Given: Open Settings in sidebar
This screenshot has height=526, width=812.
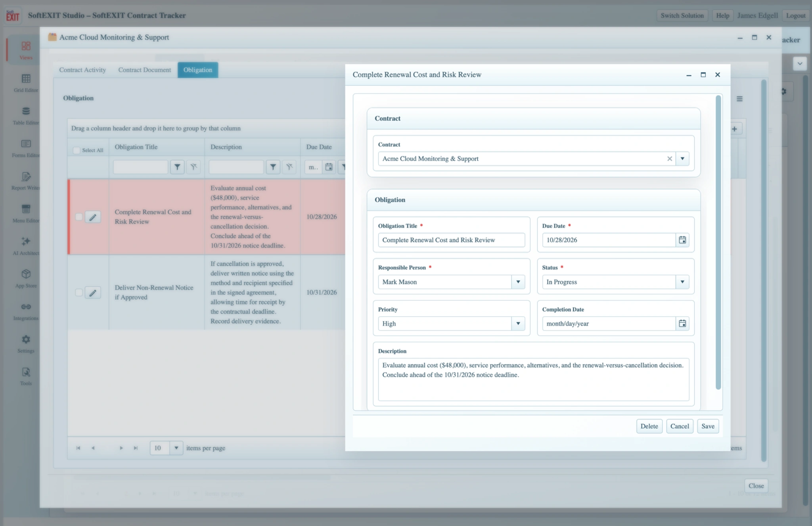Looking at the screenshot, I should tap(26, 343).
